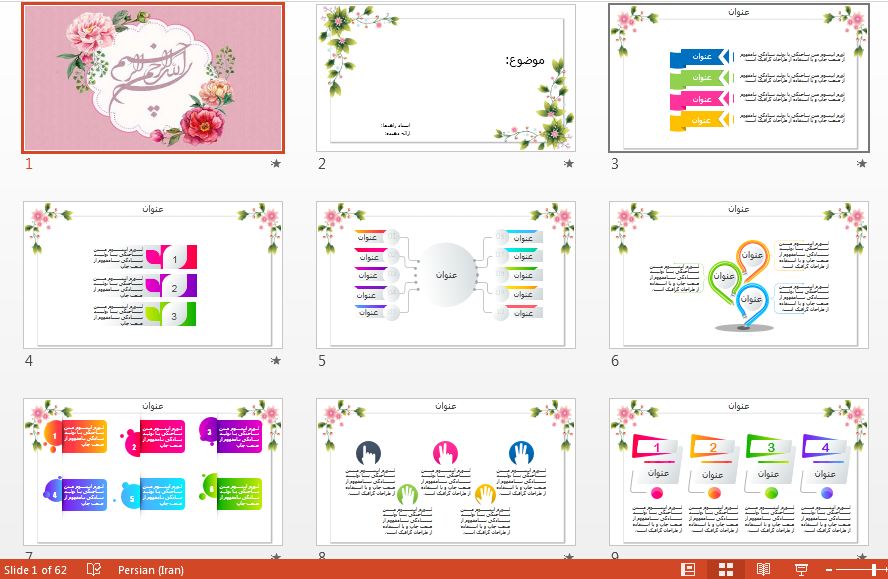This screenshot has width=888, height=579.
Task: Click the star icon below slide 6
Action: coord(862,360)
